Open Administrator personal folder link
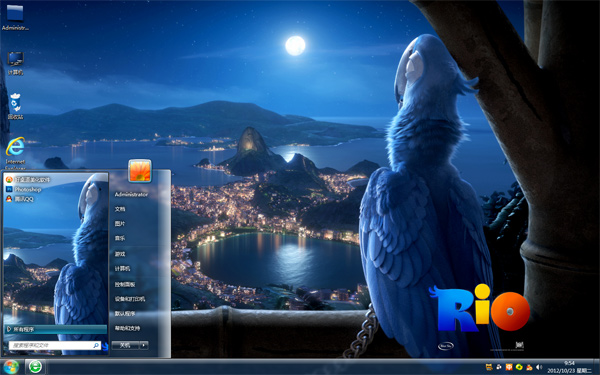Screen dimensions: 600x375 131,194
